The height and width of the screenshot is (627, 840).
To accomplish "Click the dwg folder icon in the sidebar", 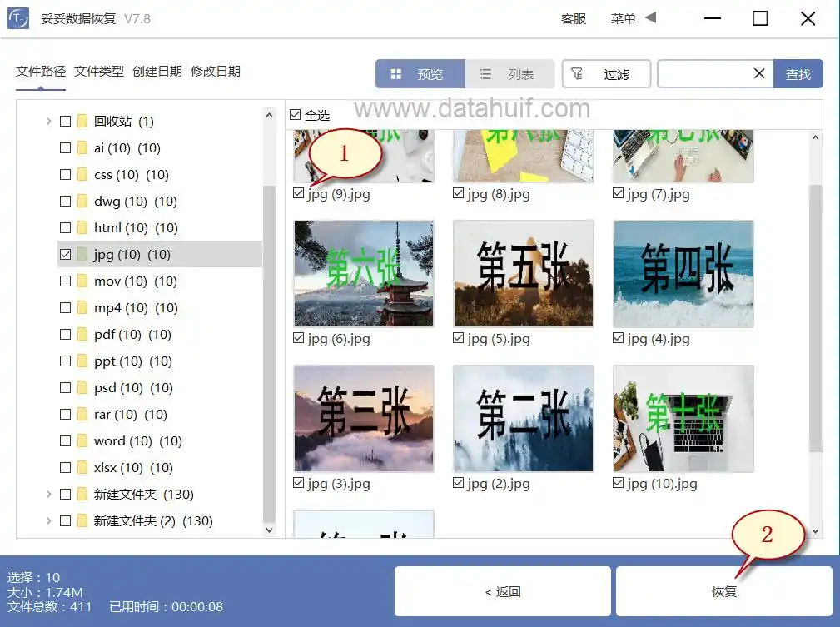I will [x=83, y=201].
